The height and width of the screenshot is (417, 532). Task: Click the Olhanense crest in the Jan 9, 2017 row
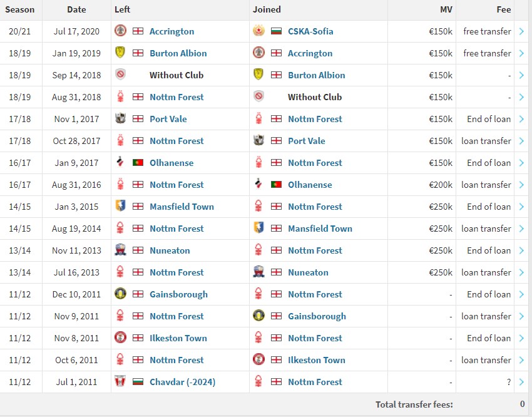coord(121,163)
